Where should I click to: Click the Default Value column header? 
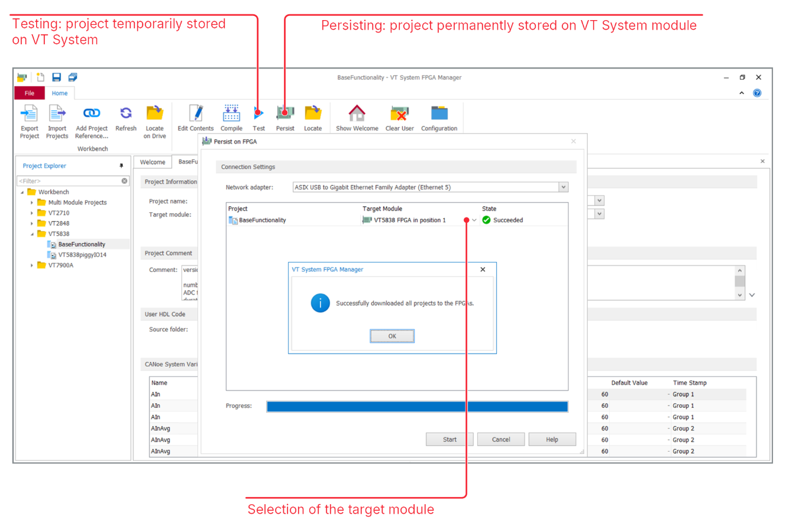click(629, 382)
